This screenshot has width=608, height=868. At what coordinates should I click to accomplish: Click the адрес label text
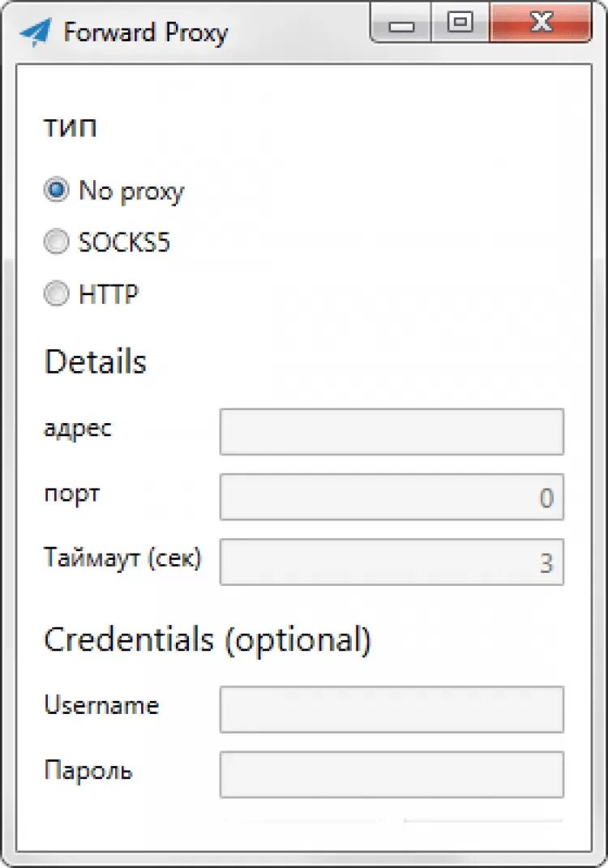coord(77,428)
